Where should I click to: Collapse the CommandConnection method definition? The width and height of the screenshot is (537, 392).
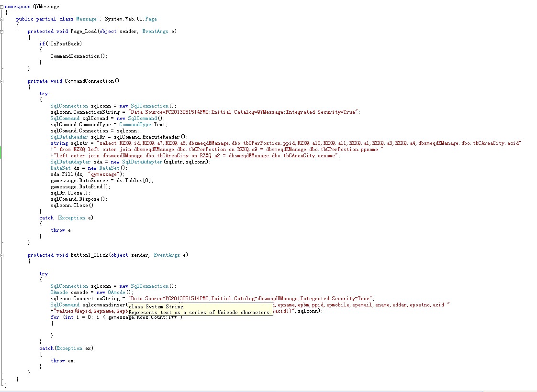pyautogui.click(x=2, y=81)
